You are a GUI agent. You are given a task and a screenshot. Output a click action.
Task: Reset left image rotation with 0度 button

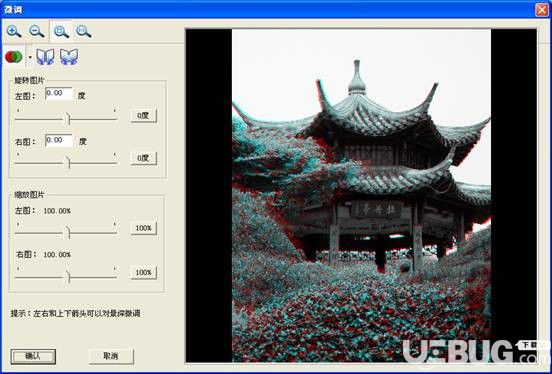(x=143, y=116)
